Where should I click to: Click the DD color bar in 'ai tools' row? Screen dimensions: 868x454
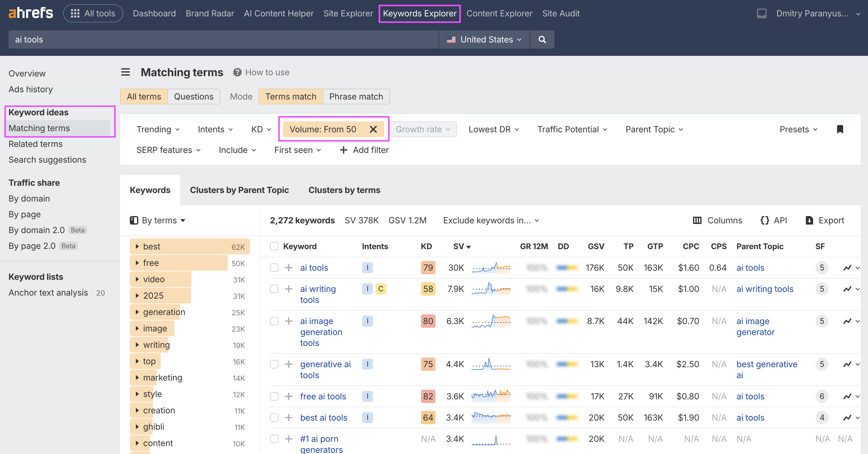click(567, 268)
